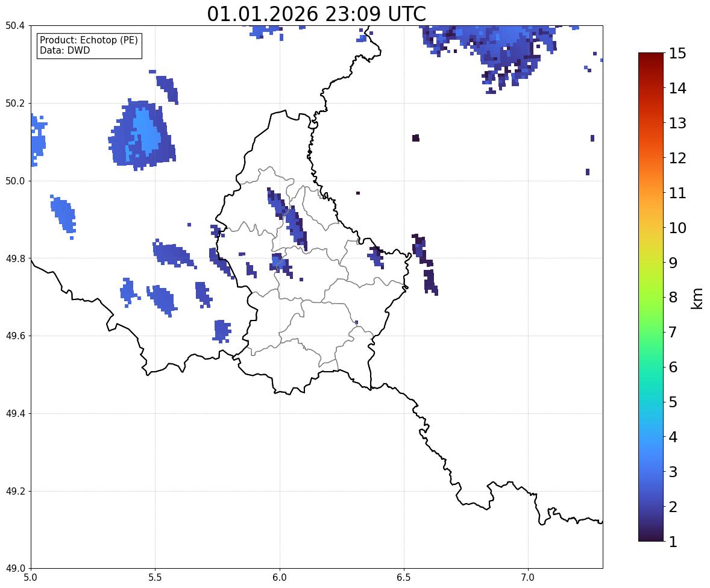Click the colorbar tick label "12"
This screenshot has height=588, width=710.
677,158
